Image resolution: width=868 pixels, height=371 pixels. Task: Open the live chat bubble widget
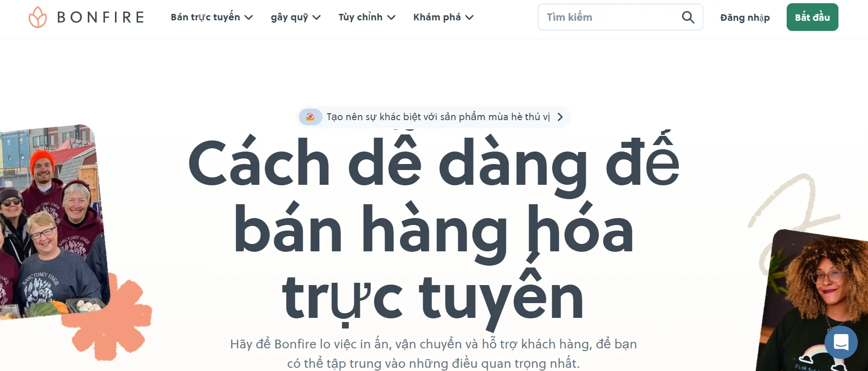pyautogui.click(x=841, y=342)
